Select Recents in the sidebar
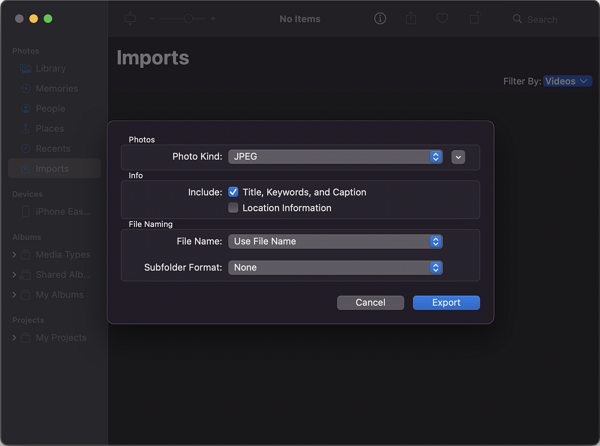 point(52,148)
